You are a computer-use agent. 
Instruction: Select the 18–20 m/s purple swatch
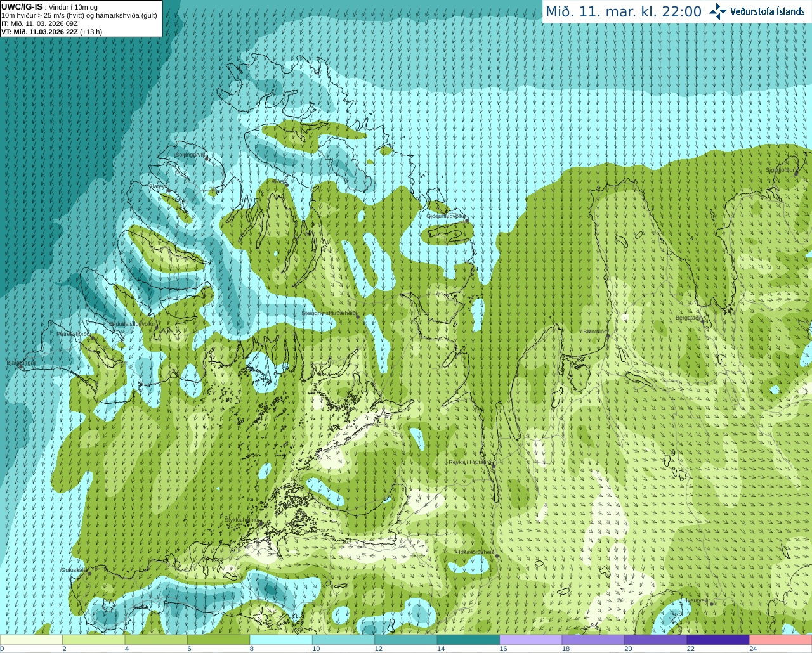[593, 640]
